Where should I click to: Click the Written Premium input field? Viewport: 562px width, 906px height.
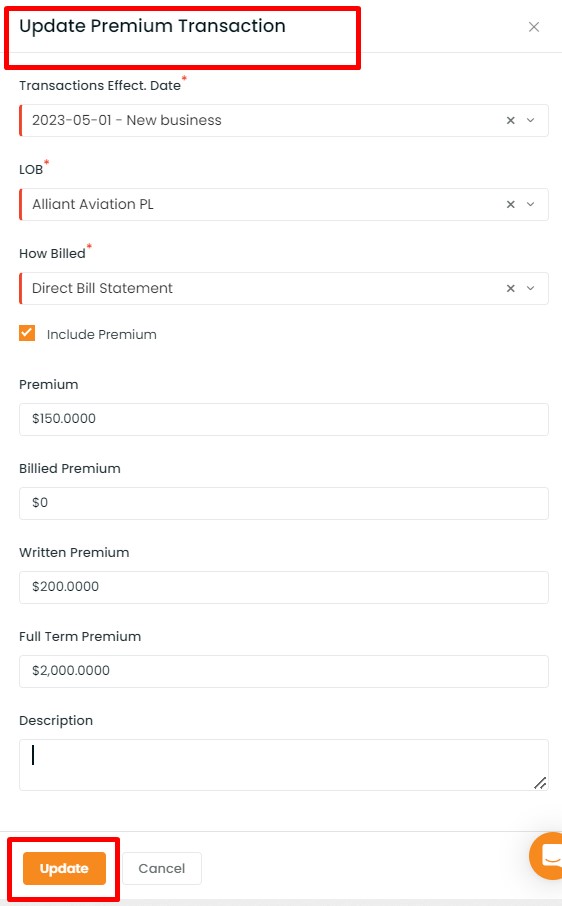[284, 587]
